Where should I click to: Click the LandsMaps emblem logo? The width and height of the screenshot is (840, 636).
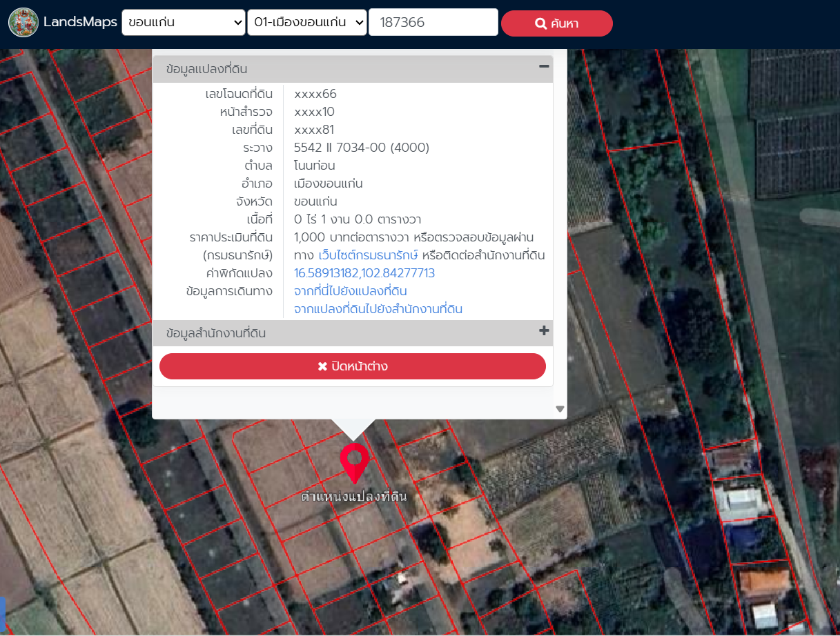[x=23, y=22]
